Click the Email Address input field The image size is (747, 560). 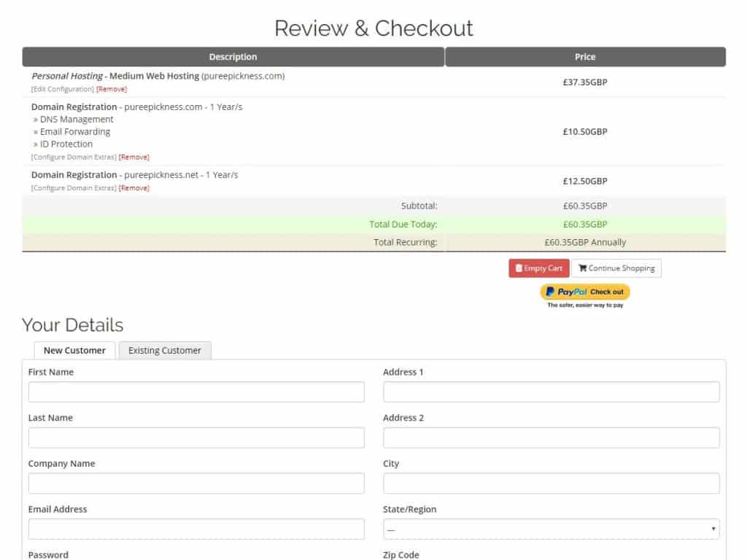pyautogui.click(x=196, y=529)
